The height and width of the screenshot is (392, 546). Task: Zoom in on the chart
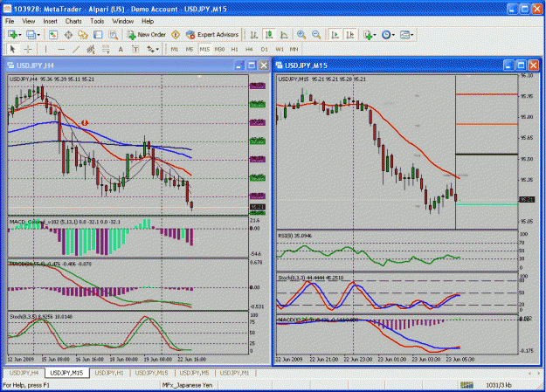[301, 34]
